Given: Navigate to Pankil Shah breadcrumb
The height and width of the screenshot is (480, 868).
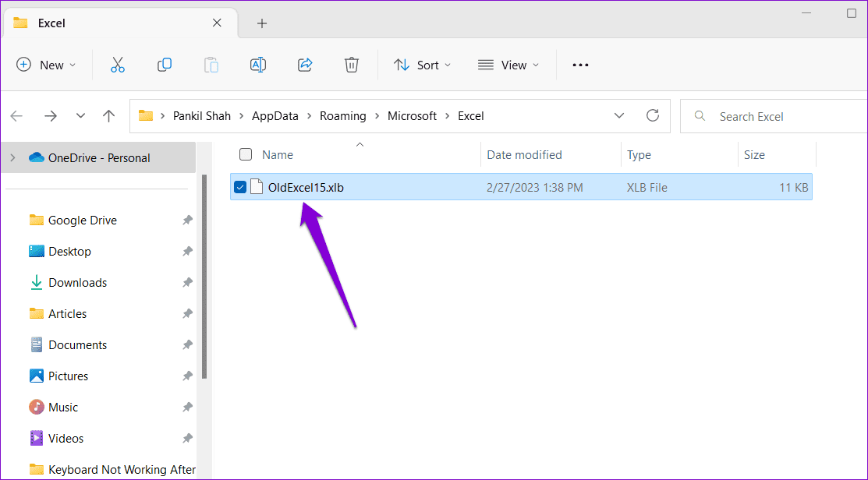Looking at the screenshot, I should (x=202, y=116).
